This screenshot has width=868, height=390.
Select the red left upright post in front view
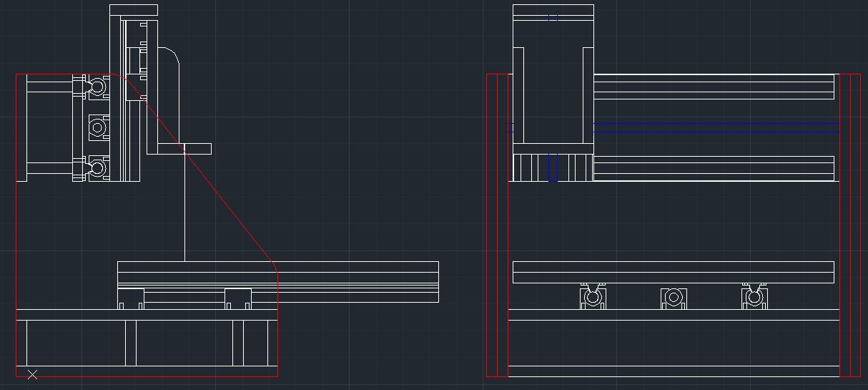[x=497, y=225]
